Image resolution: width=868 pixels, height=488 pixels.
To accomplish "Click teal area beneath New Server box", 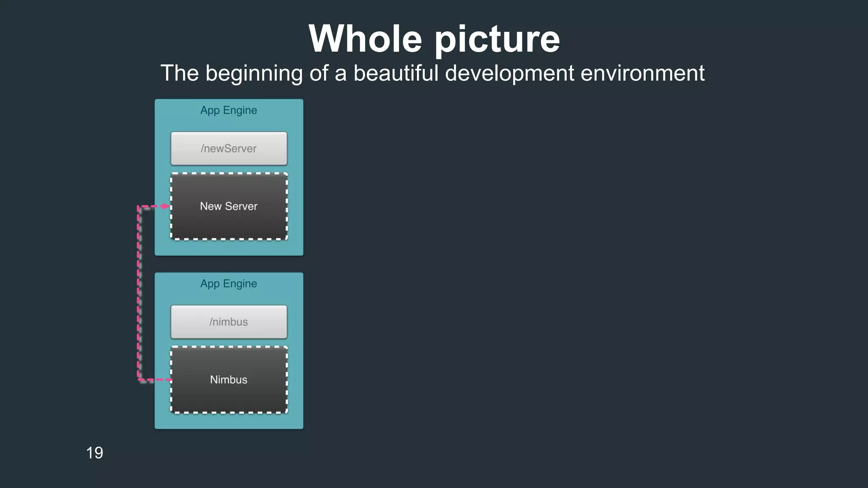I will pyautogui.click(x=229, y=248).
